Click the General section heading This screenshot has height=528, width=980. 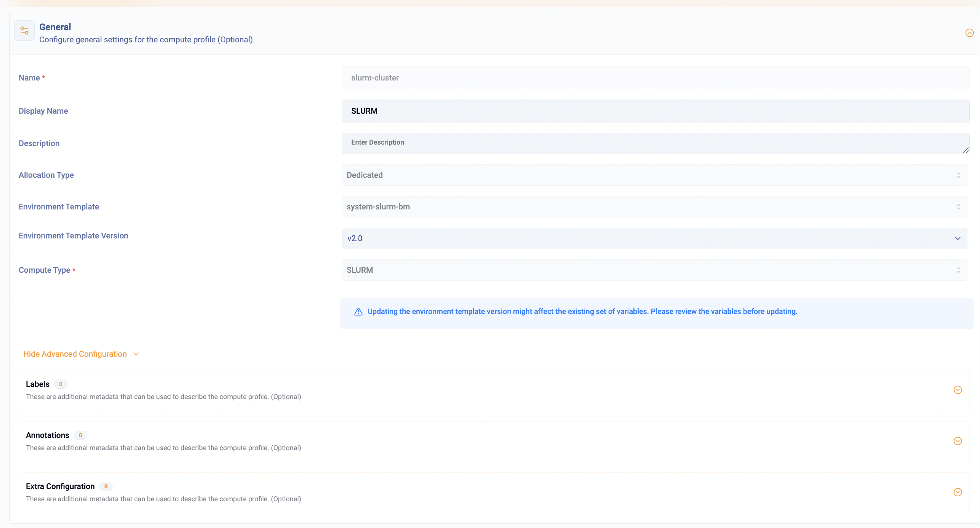click(55, 27)
